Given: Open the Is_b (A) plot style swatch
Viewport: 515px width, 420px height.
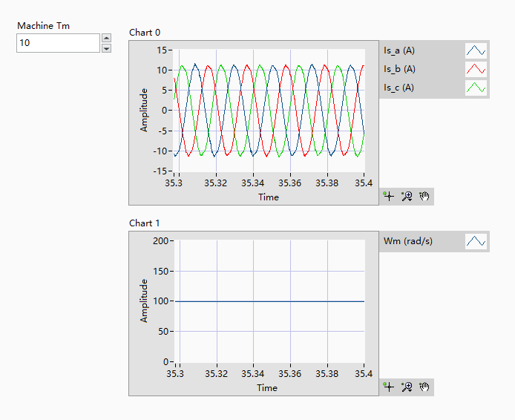Looking at the screenshot, I should 476,69.
